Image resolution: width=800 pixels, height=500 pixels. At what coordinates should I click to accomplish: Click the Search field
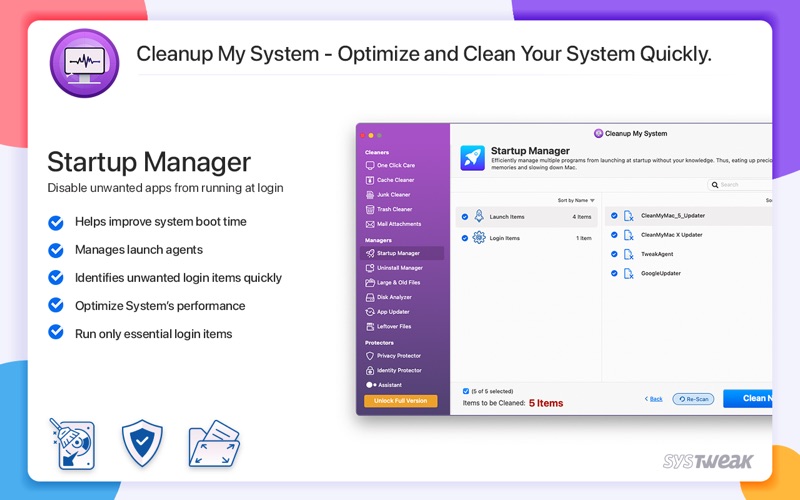coord(740,185)
